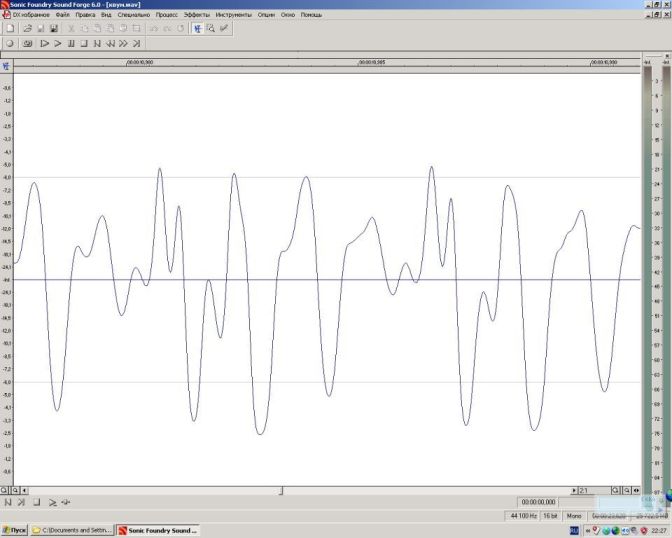672x538 pixels.
Task: Select the Edit tool icon
Action: click(198, 29)
